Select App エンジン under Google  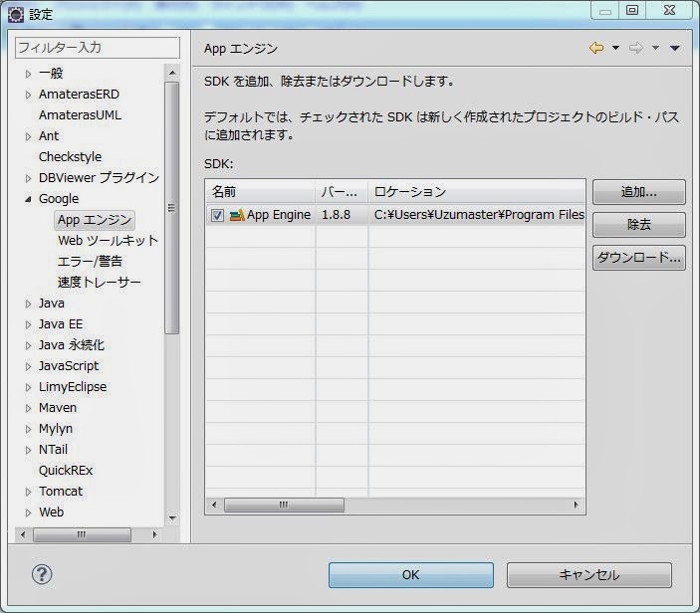[95, 220]
